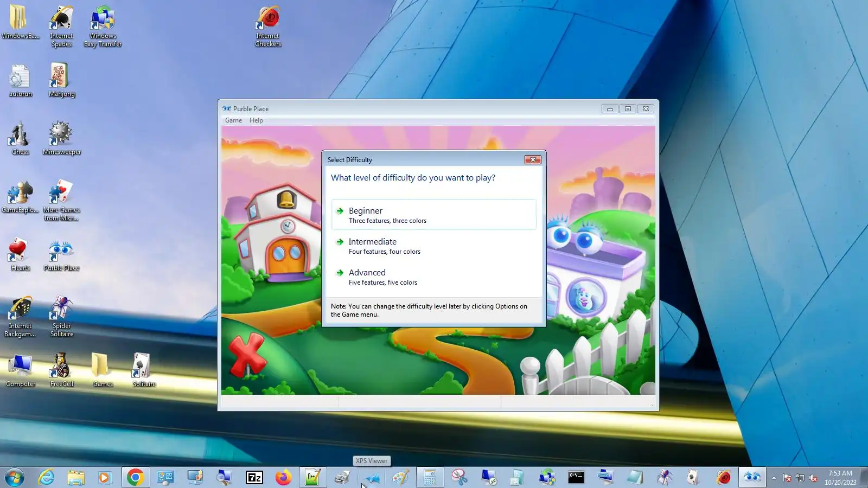868x488 pixels.
Task: Open Calculator from the taskbar
Action: [x=430, y=477]
